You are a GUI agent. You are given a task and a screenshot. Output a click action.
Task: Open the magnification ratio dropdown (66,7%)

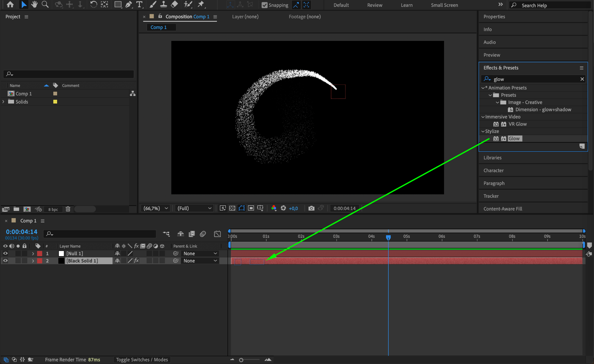156,208
